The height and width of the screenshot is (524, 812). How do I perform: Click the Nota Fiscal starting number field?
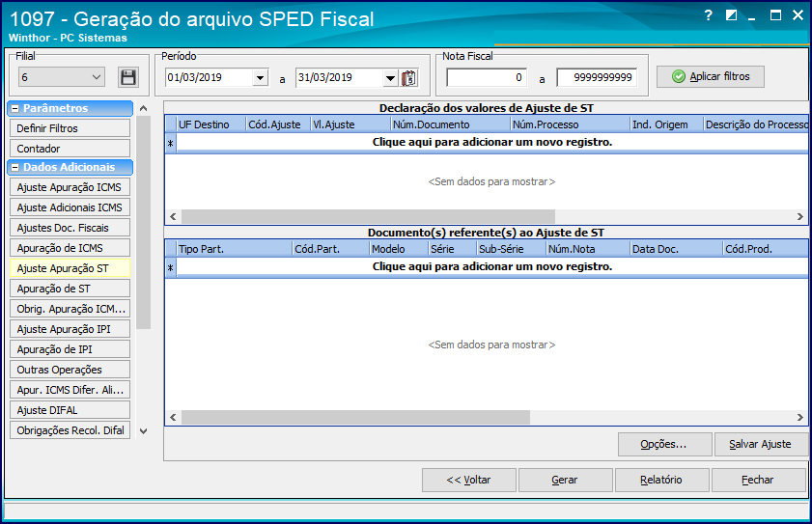tap(487, 77)
